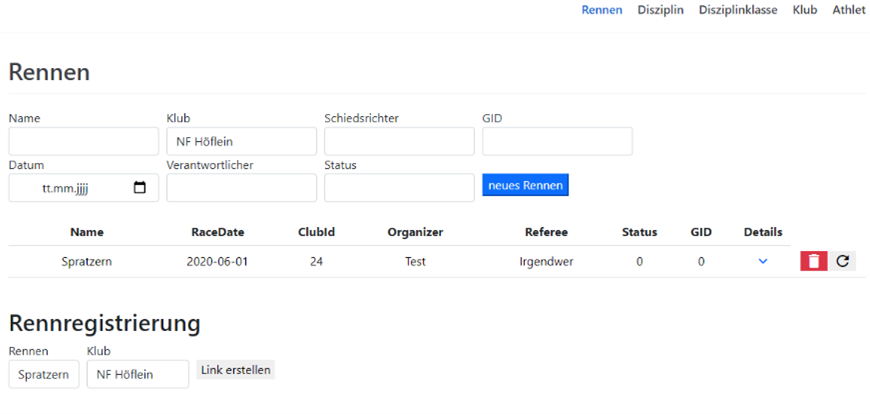Go to the Disziplin menu item

point(660,10)
